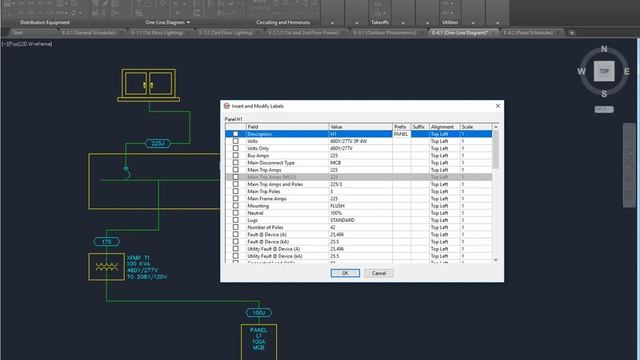Check the Description row checkbox
This screenshot has height=360, width=640.
point(236,134)
